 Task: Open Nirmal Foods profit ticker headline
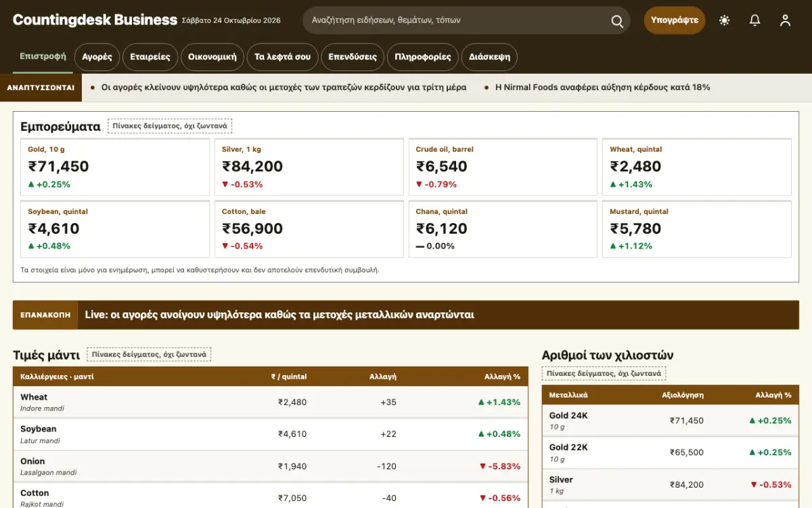[603, 87]
